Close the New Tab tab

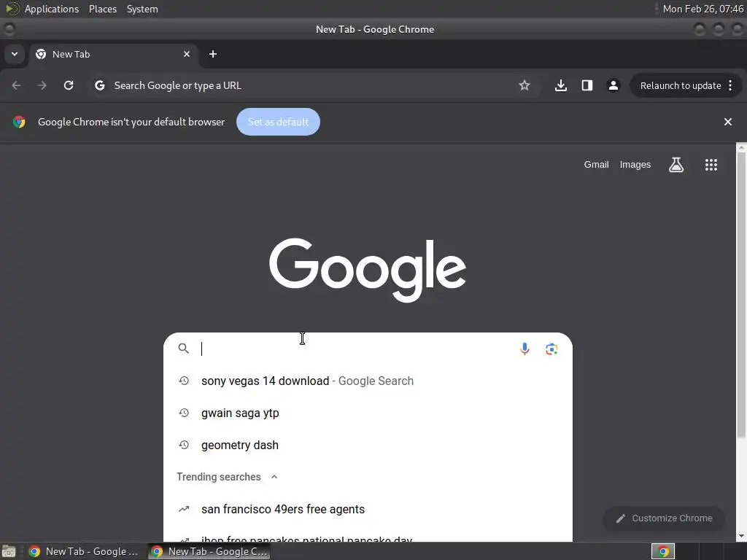pyautogui.click(x=187, y=54)
